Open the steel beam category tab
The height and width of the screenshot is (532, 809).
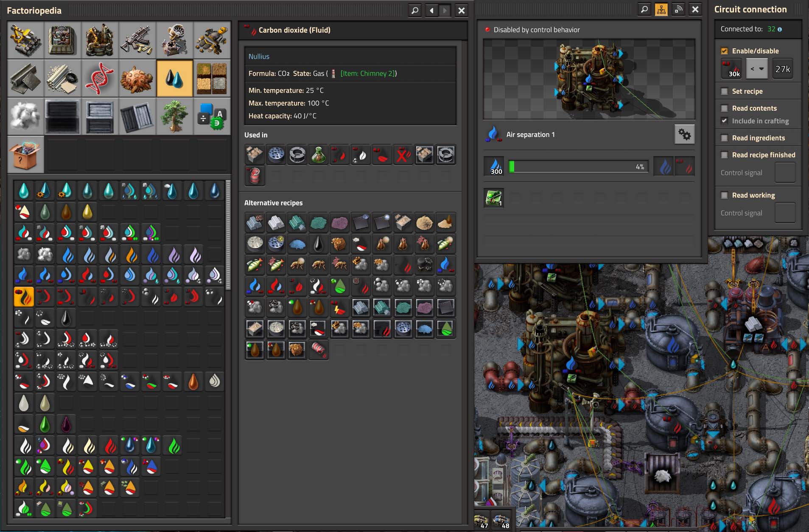(26, 78)
